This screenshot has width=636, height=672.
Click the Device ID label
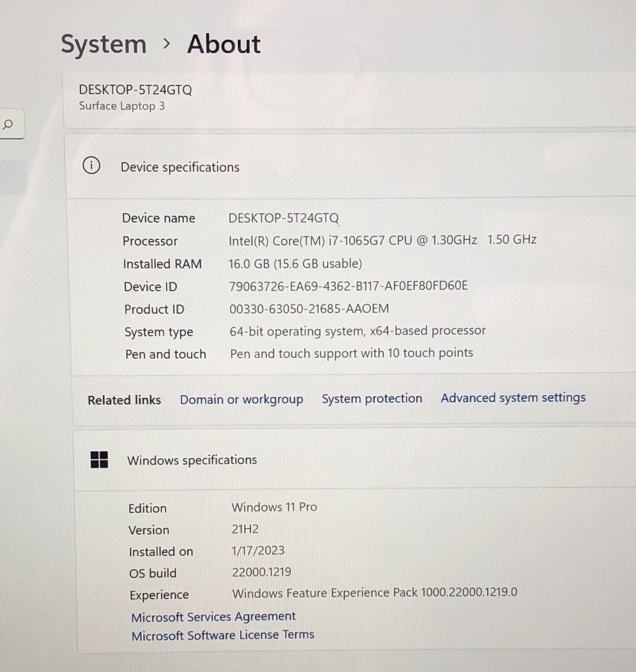(151, 287)
